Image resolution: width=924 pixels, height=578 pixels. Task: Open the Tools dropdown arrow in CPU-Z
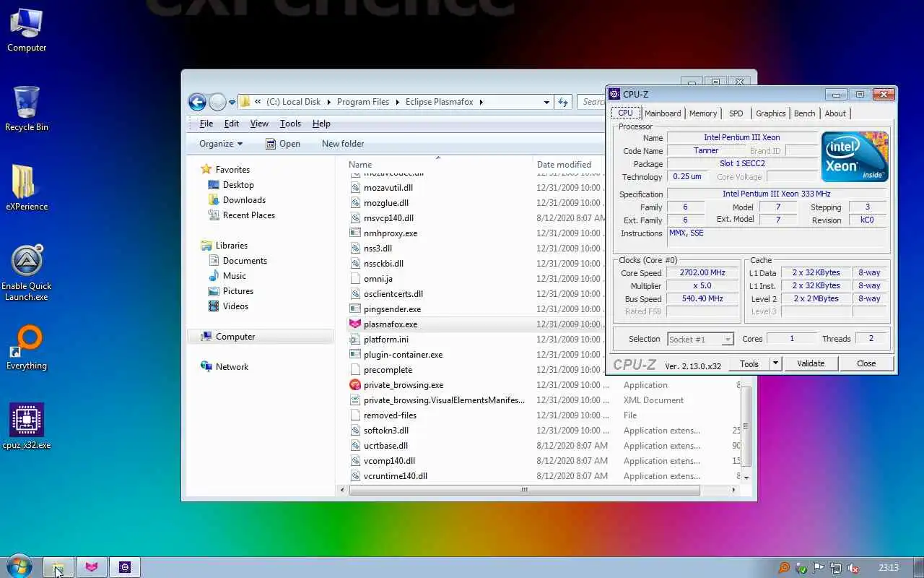click(776, 363)
